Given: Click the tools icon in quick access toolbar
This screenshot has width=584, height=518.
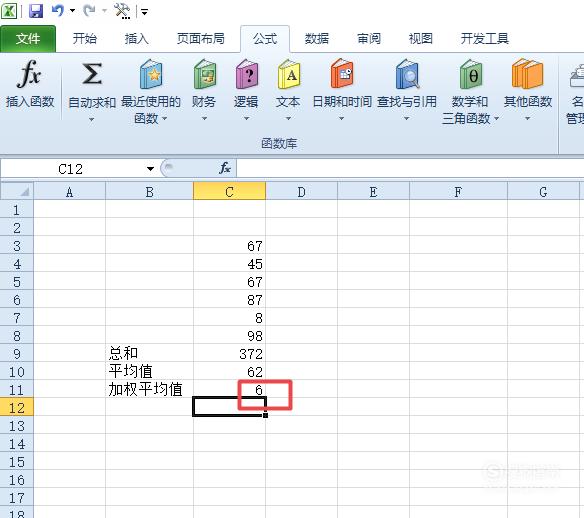Looking at the screenshot, I should pyautogui.click(x=122, y=11).
